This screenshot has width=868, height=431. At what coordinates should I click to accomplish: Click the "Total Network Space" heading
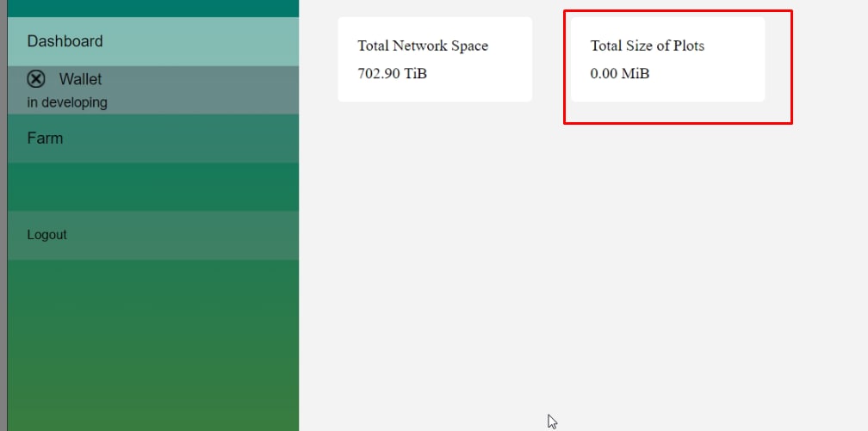click(x=423, y=46)
